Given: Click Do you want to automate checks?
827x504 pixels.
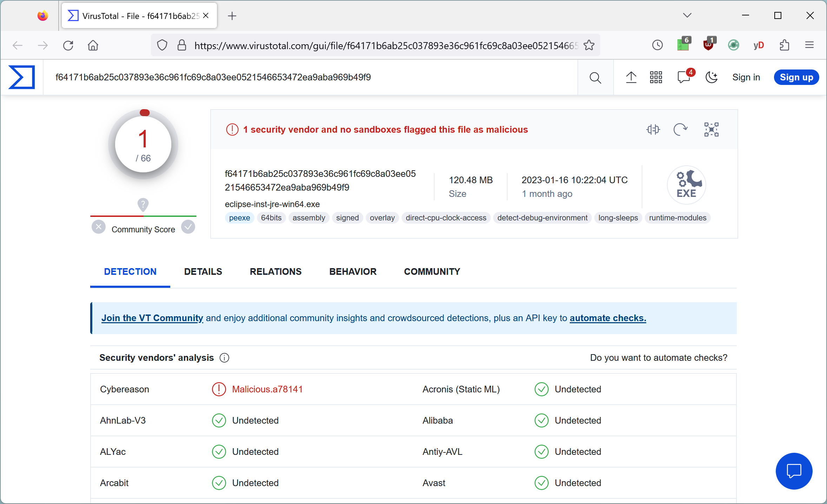Looking at the screenshot, I should pos(659,358).
